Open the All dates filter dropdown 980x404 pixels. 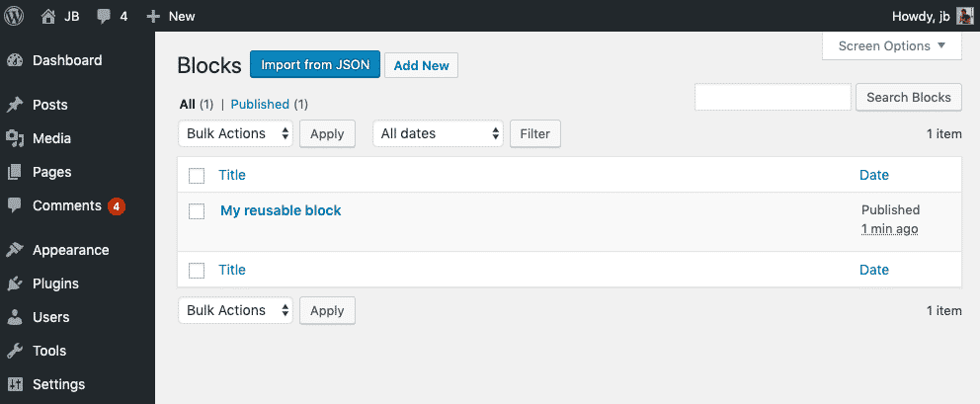(438, 133)
